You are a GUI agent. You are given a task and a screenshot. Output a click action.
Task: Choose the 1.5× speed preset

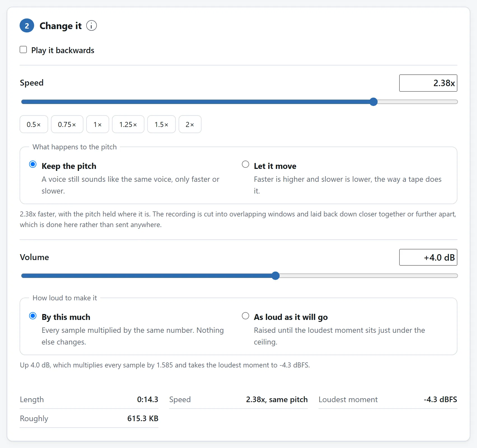[162, 124]
